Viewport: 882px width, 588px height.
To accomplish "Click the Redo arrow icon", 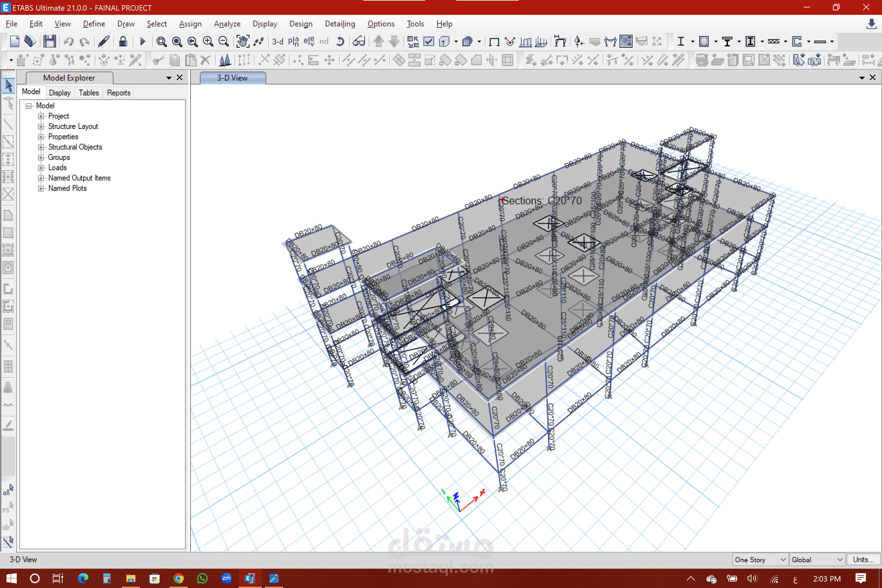I will 84,41.
